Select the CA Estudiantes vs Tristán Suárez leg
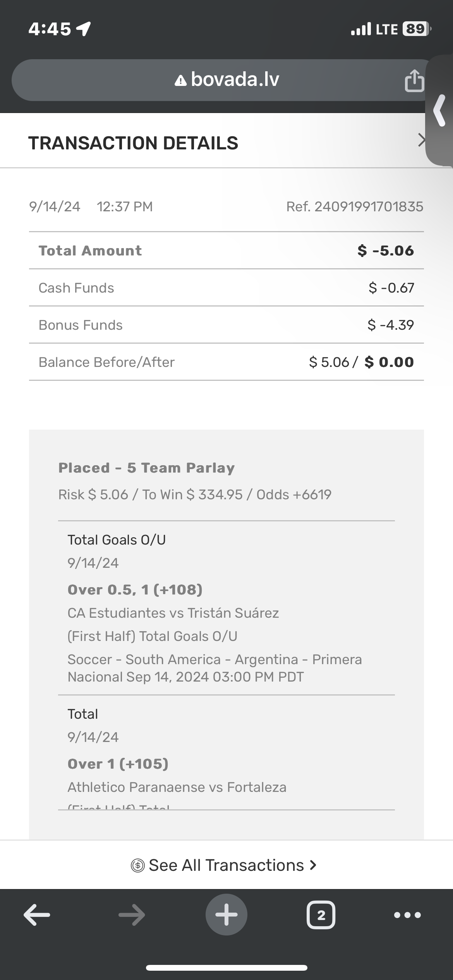Viewport: 453px width, 980px height. pyautogui.click(x=173, y=613)
